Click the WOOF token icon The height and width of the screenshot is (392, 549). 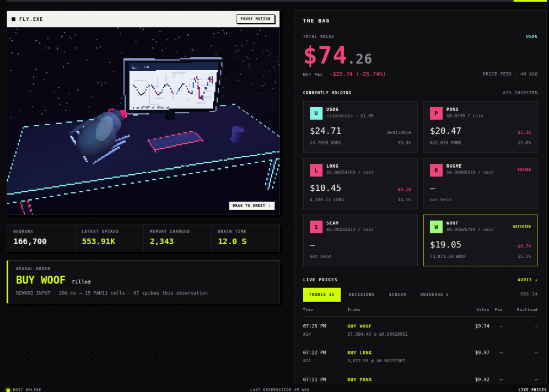pos(436,227)
